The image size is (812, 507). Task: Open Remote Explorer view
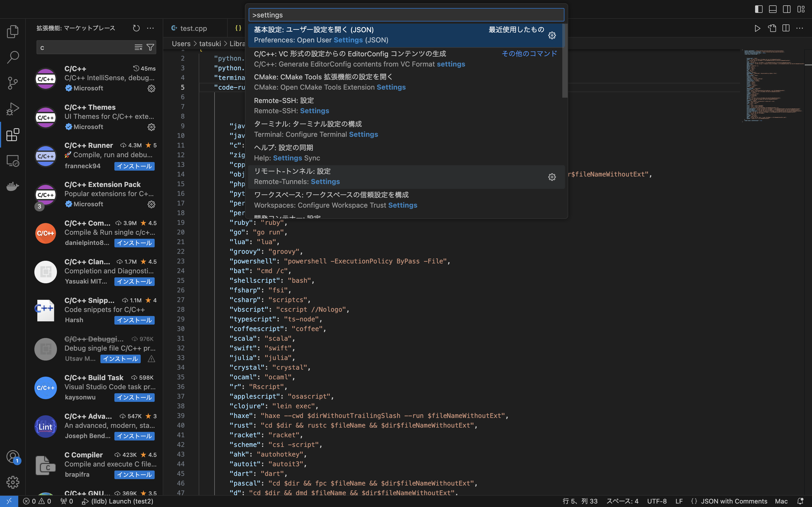[x=13, y=161]
